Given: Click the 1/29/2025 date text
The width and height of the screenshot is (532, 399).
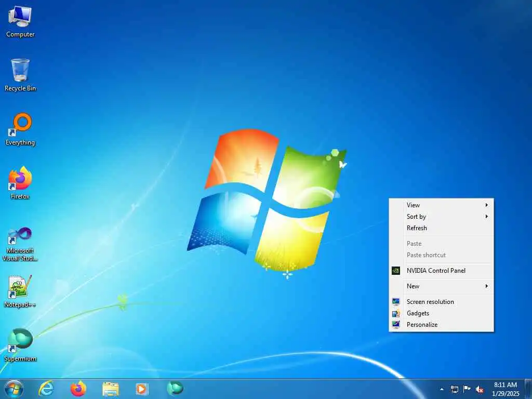Looking at the screenshot, I should pyautogui.click(x=506, y=394).
